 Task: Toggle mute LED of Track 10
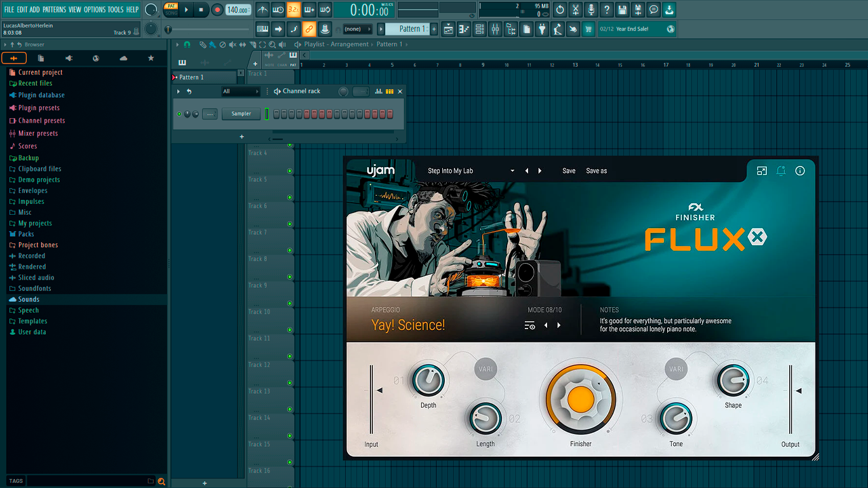tap(290, 329)
